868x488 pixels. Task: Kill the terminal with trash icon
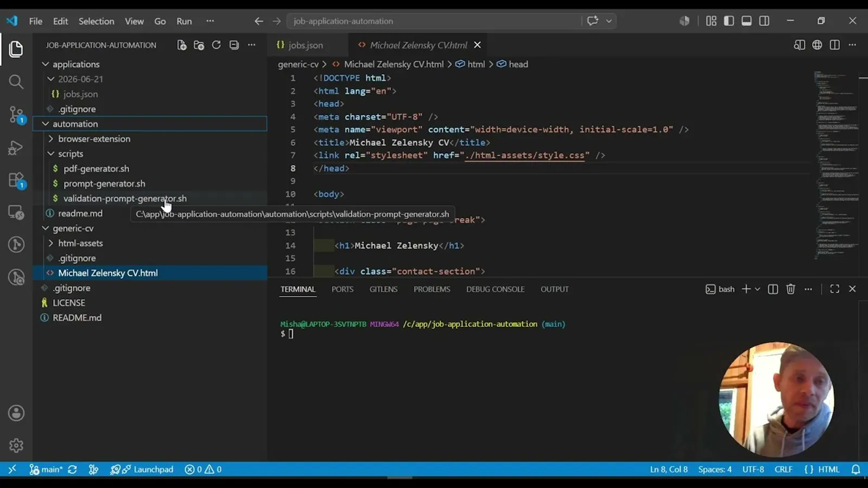coord(790,289)
